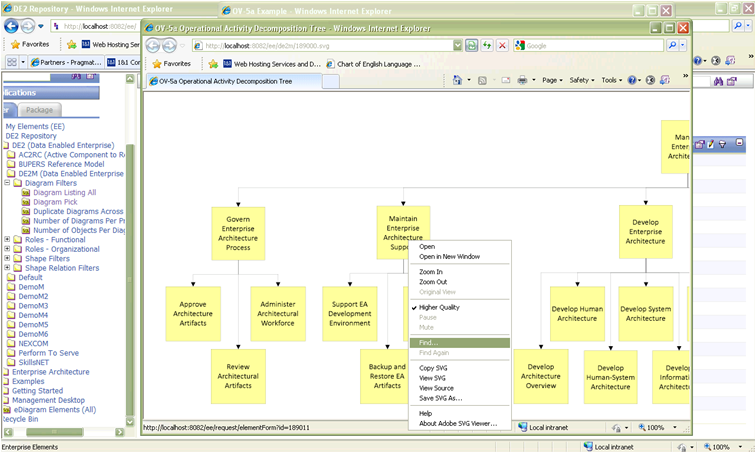Click the blue Help icon in front window
755x452 pixels.
click(632, 80)
